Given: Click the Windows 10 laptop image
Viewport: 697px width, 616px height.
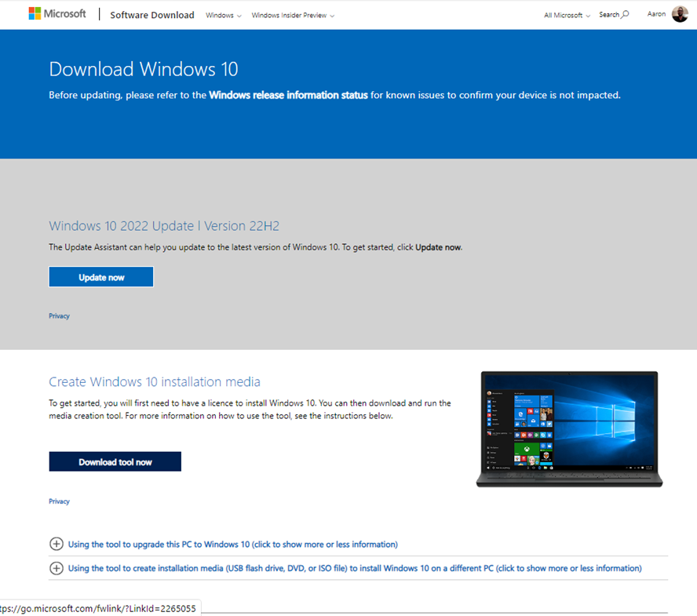Looking at the screenshot, I should (x=569, y=428).
